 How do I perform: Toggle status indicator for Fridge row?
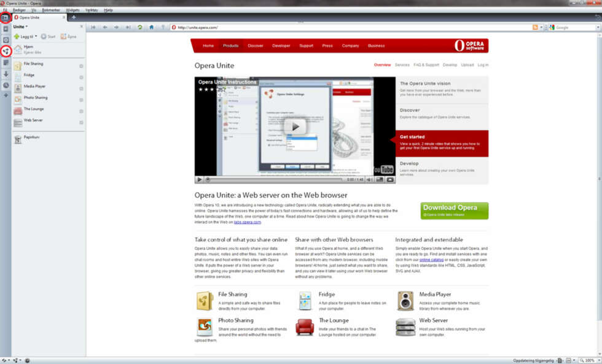[x=81, y=77]
